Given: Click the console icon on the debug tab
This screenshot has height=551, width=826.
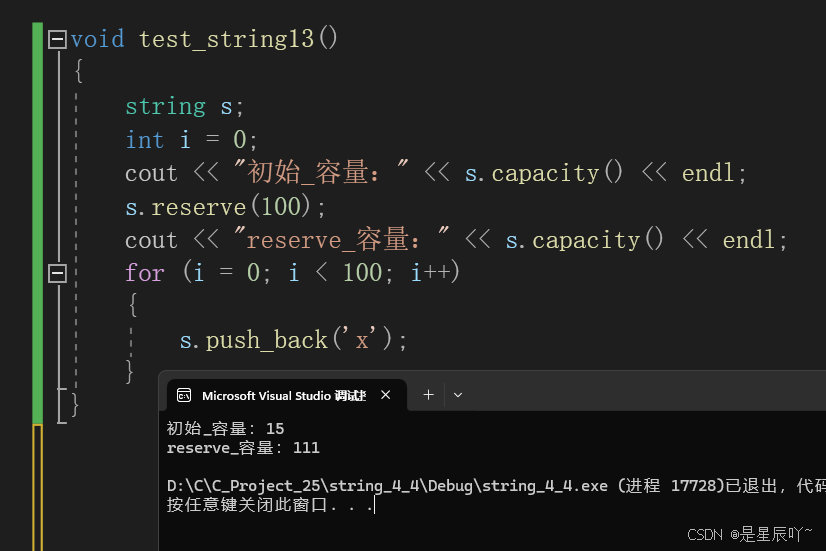Looking at the screenshot, I should [x=184, y=395].
